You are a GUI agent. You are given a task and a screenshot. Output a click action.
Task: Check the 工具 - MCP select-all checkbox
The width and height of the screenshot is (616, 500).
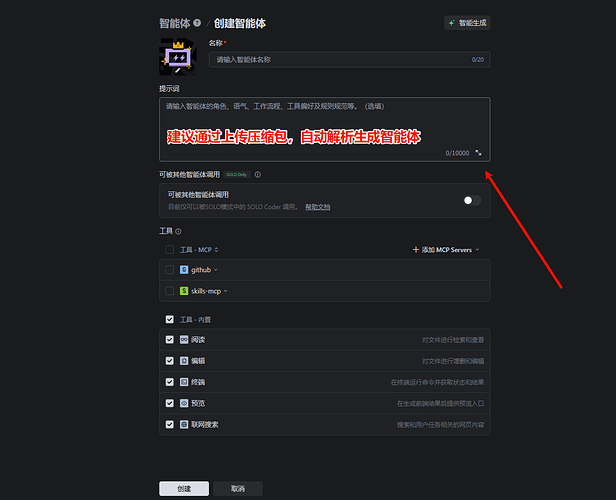(170, 249)
